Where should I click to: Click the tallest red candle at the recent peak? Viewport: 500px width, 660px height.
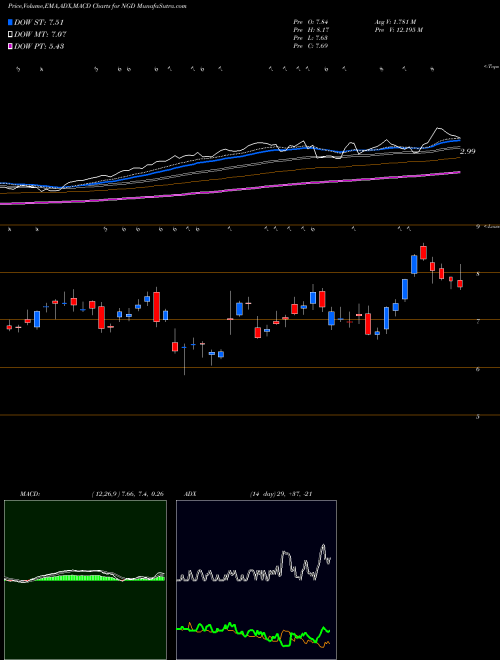(x=423, y=253)
